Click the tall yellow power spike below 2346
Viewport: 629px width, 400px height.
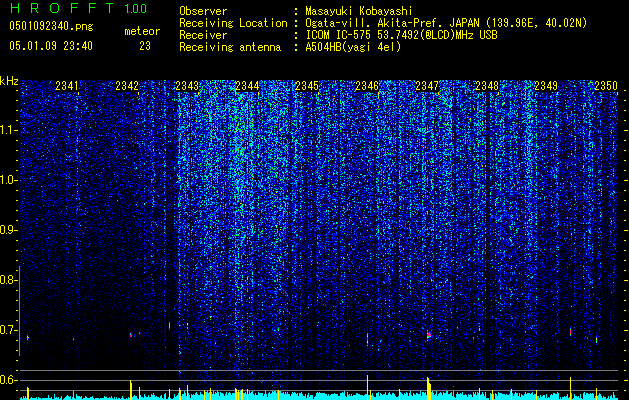[x=367, y=387]
